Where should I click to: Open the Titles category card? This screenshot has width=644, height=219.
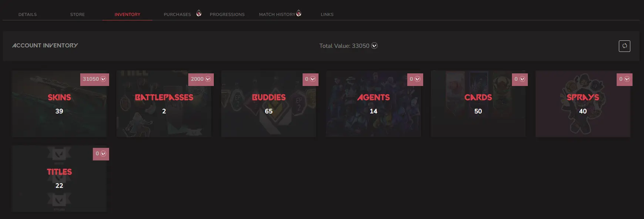click(59, 178)
